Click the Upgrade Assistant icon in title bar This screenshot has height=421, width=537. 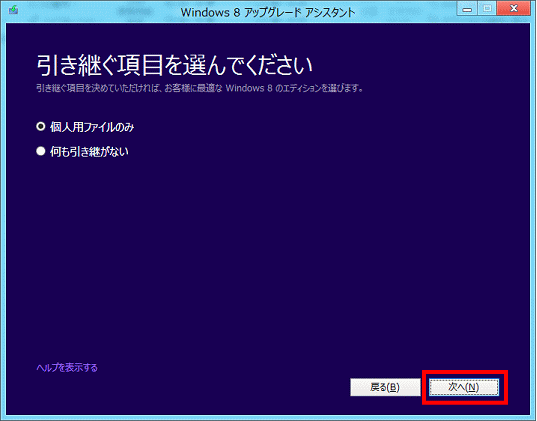(x=13, y=10)
